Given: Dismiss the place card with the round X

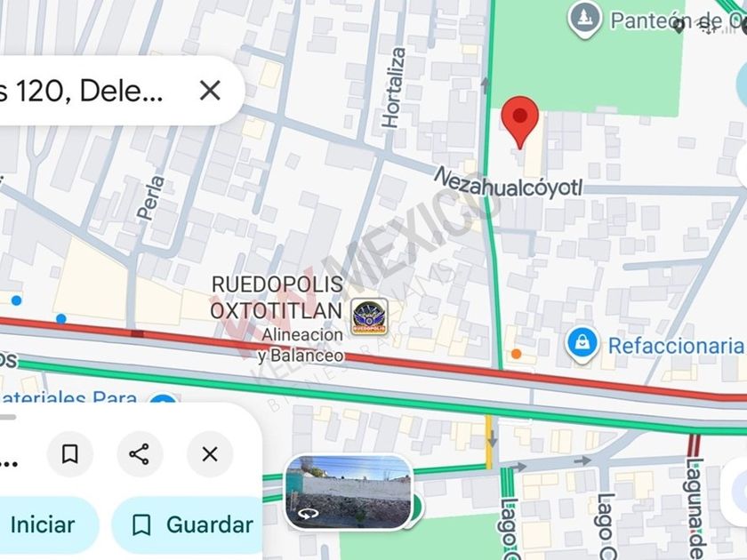Looking at the screenshot, I should point(210,454).
